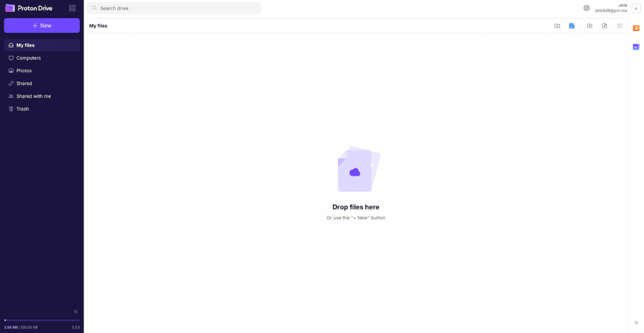Image resolution: width=644 pixels, height=333 pixels.
Task: Open the purple calendar side panel icon
Action: coord(636,47)
